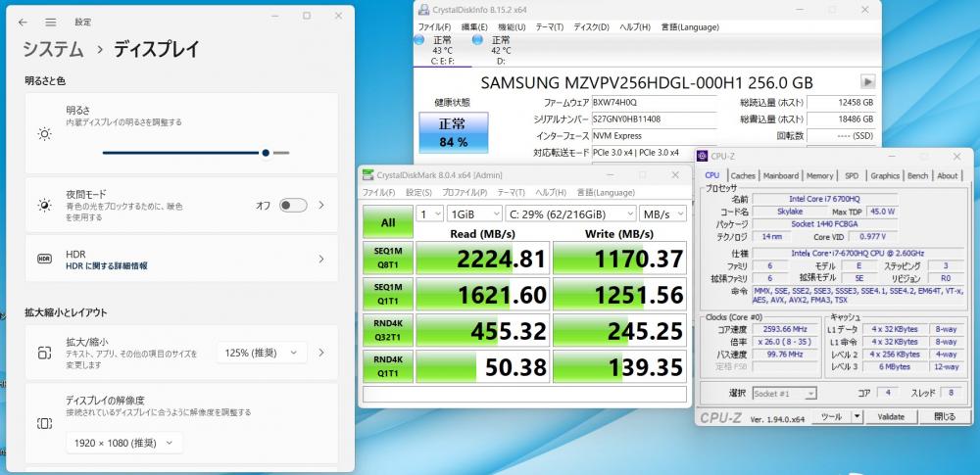
Task: Open the scale 125% dropdown
Action: [262, 353]
